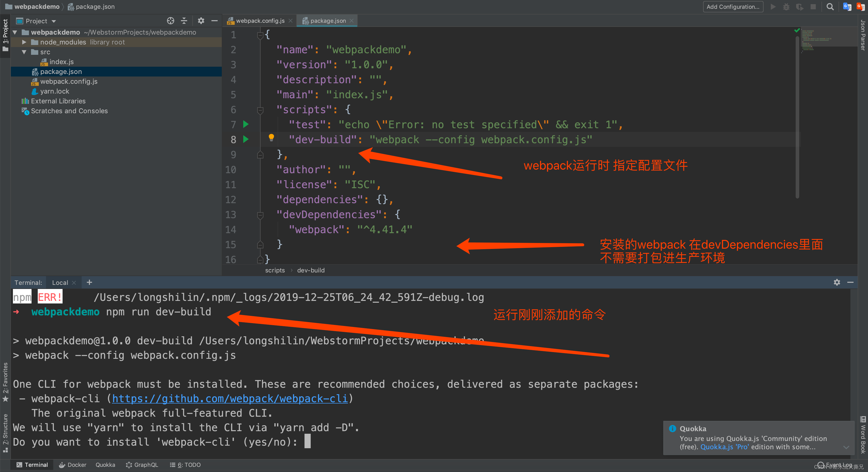Close the package.json editor tab

[x=352, y=21]
